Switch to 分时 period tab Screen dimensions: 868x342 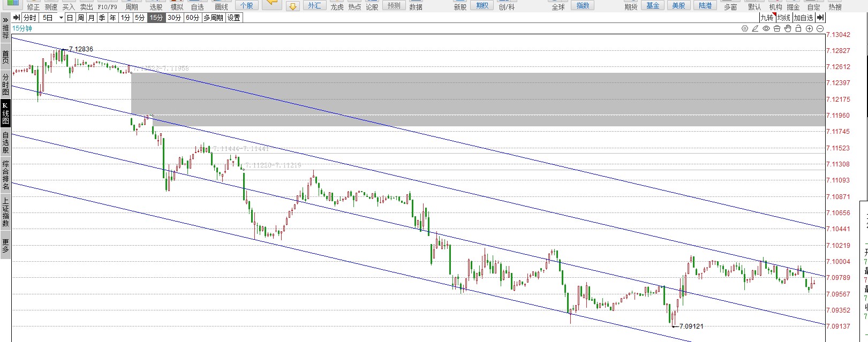[30, 18]
